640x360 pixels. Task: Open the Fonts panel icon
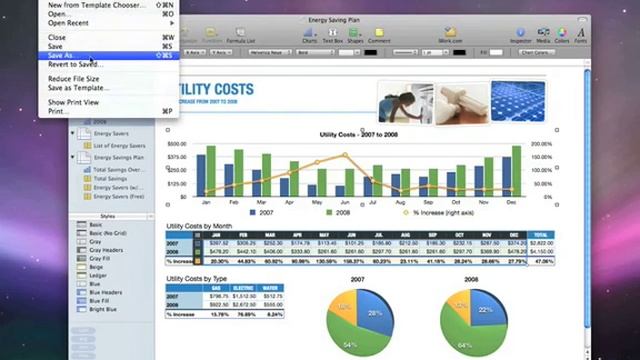click(580, 35)
